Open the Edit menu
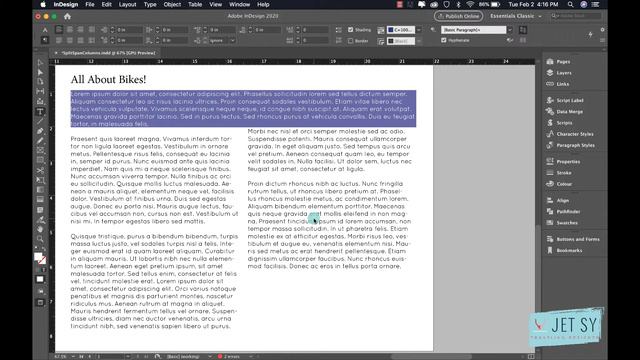This screenshot has width=640, height=360. tap(107, 4)
